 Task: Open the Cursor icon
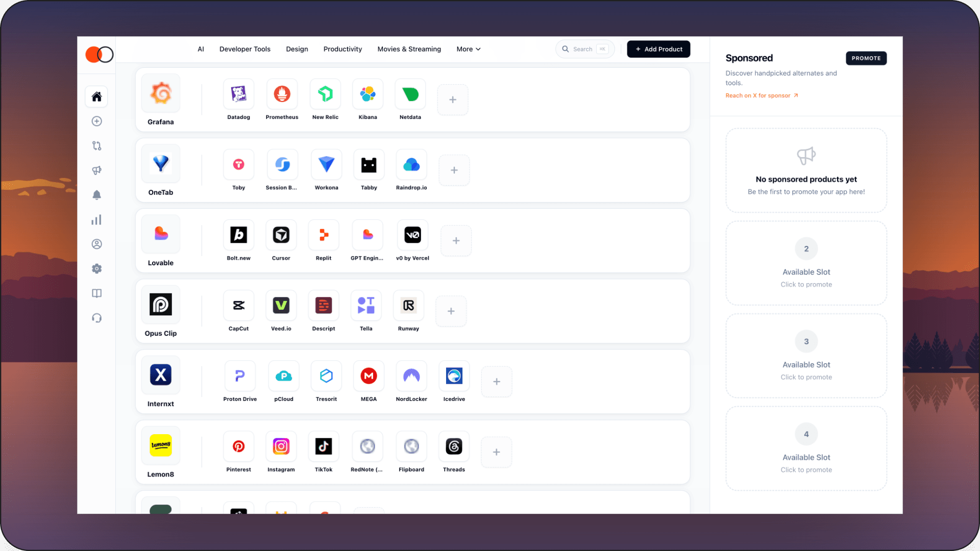tap(281, 235)
